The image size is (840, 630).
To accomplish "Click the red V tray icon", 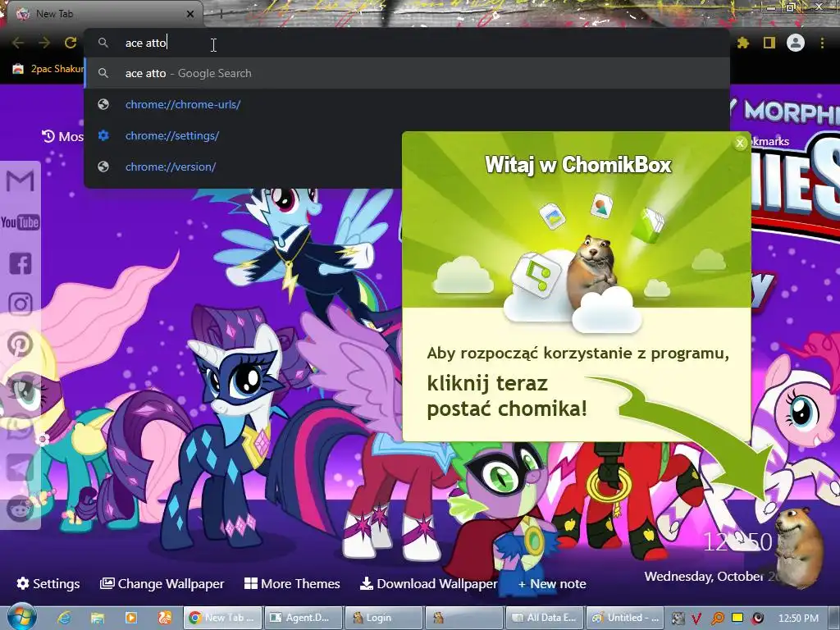I will click(696, 619).
